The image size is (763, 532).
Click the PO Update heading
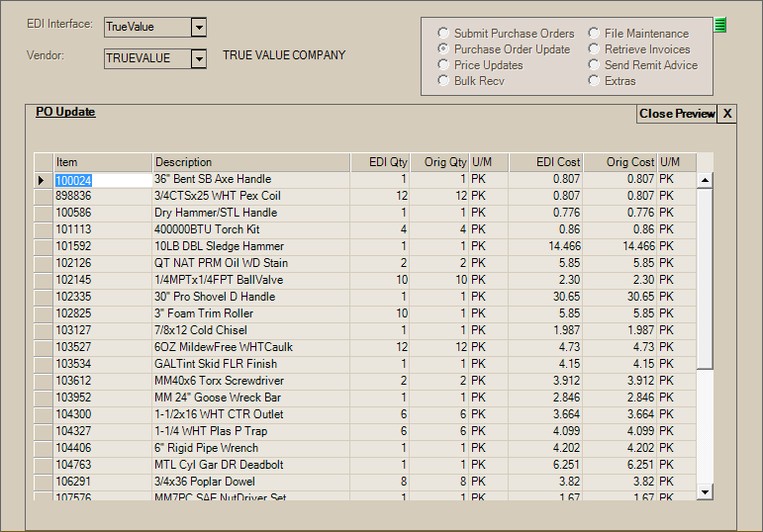(65, 112)
